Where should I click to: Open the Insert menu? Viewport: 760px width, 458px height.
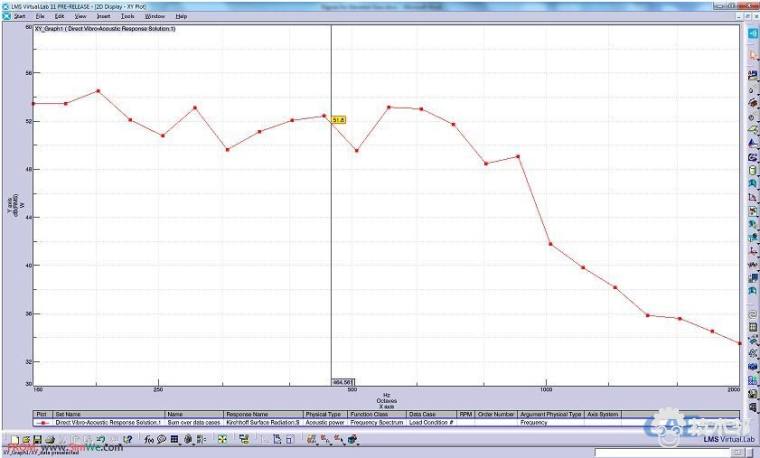[x=103, y=17]
